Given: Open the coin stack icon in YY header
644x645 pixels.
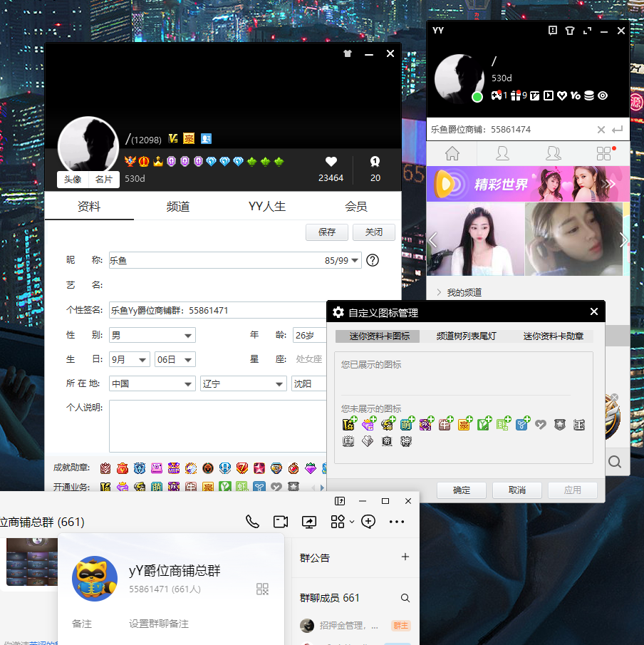Looking at the screenshot, I should click(589, 96).
